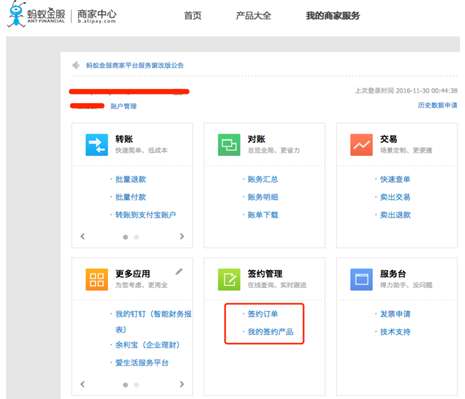The width and height of the screenshot is (465, 399).
Task: Go to previous page in 转账 card
Action: (83, 236)
